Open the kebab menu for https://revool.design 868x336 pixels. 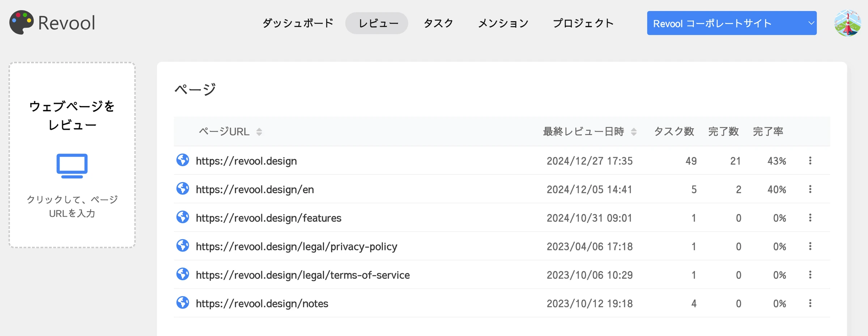pos(810,160)
